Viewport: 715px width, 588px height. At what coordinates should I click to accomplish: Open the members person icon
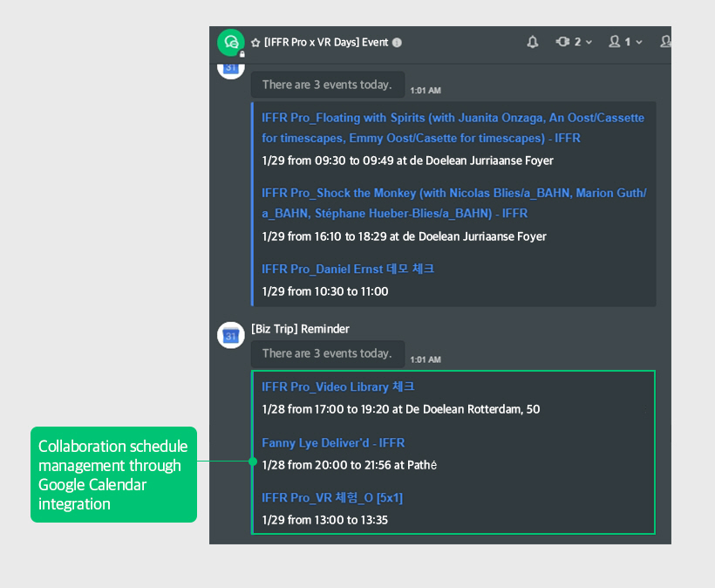[614, 42]
